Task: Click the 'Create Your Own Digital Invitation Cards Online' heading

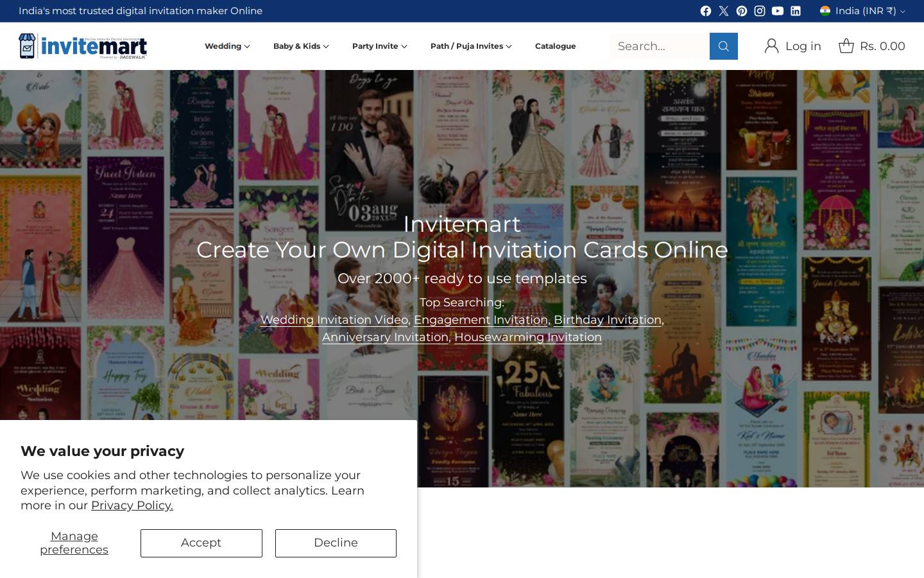Action: (x=462, y=250)
